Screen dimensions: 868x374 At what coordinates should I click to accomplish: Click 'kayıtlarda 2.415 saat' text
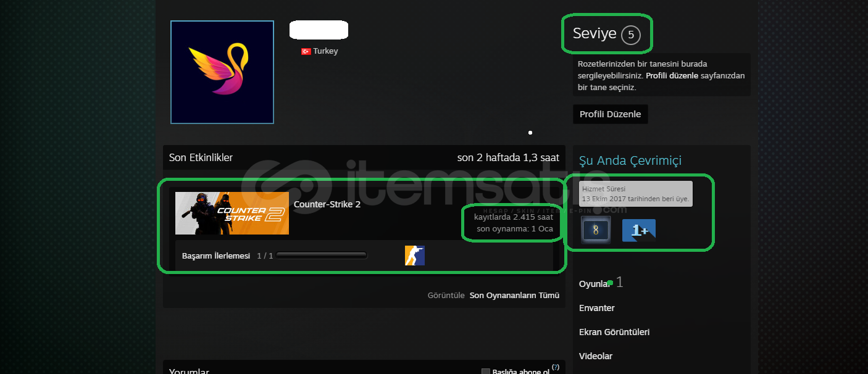(513, 217)
